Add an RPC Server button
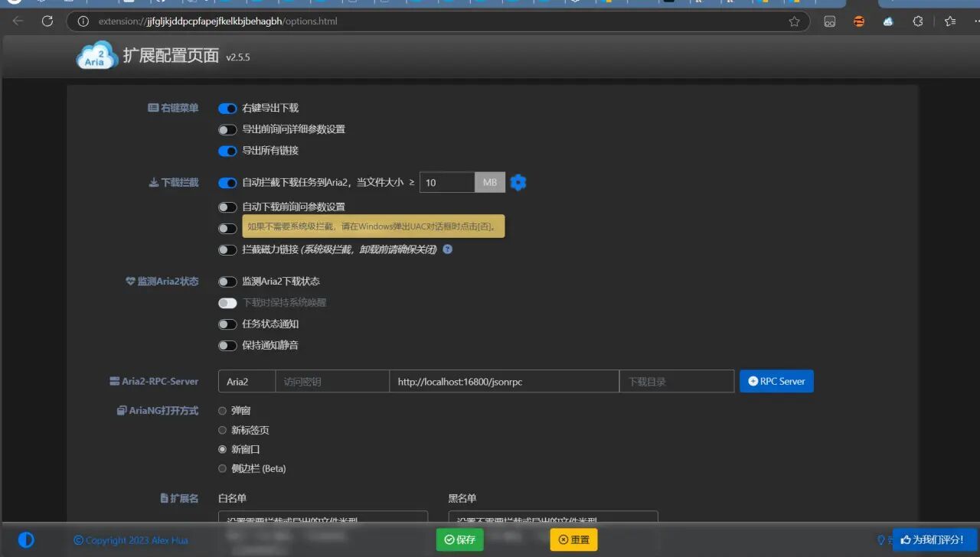 coord(776,381)
